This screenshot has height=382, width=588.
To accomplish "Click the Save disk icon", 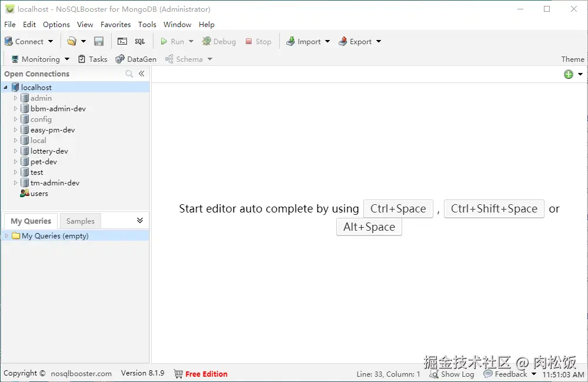I will tap(99, 41).
